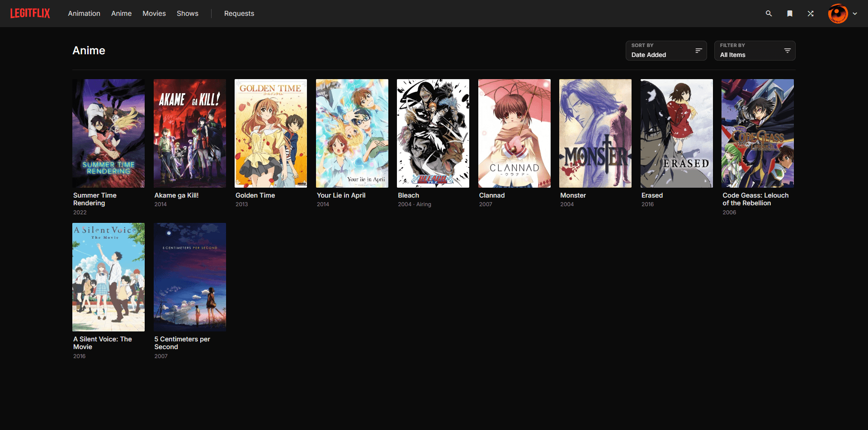The height and width of the screenshot is (430, 868).
Task: Open the Clannad poster
Action: tap(514, 133)
